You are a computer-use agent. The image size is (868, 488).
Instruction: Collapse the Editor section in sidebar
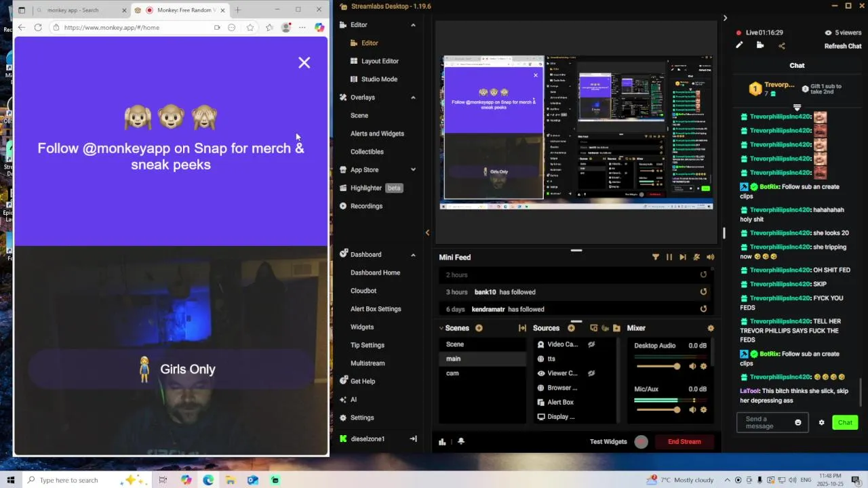tap(413, 25)
